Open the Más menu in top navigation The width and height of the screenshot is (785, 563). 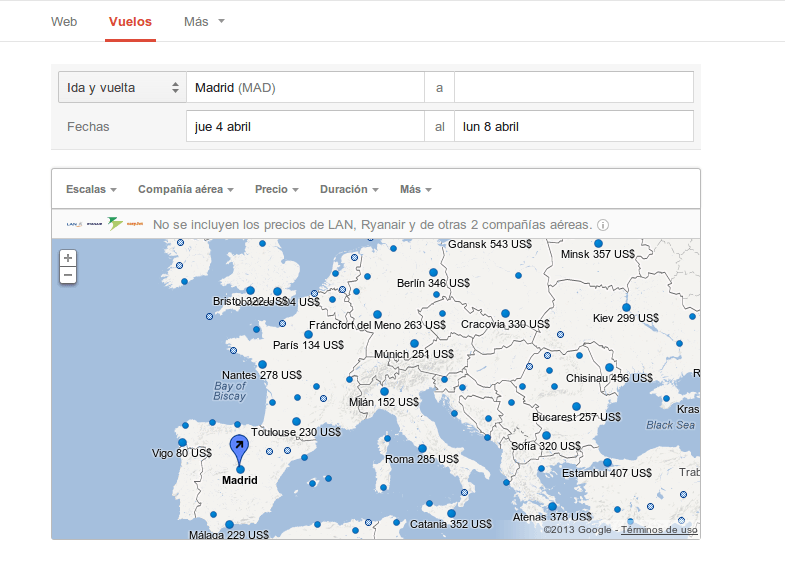click(204, 21)
